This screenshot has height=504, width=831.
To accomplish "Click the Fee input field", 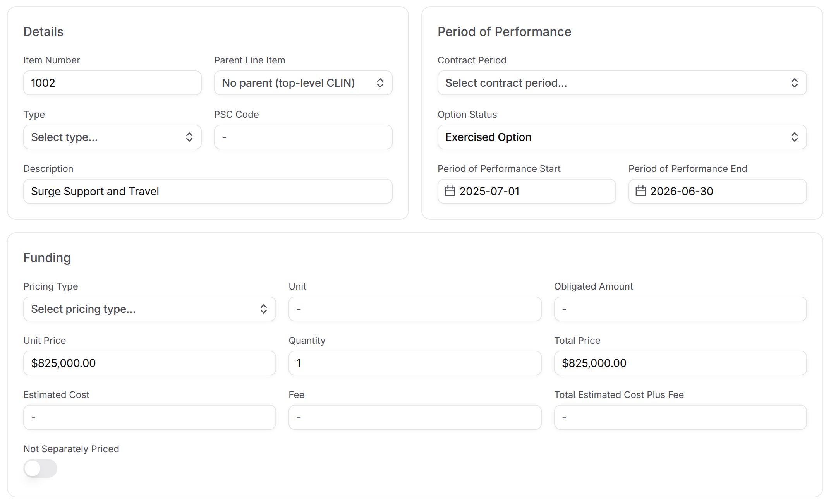I will point(415,417).
